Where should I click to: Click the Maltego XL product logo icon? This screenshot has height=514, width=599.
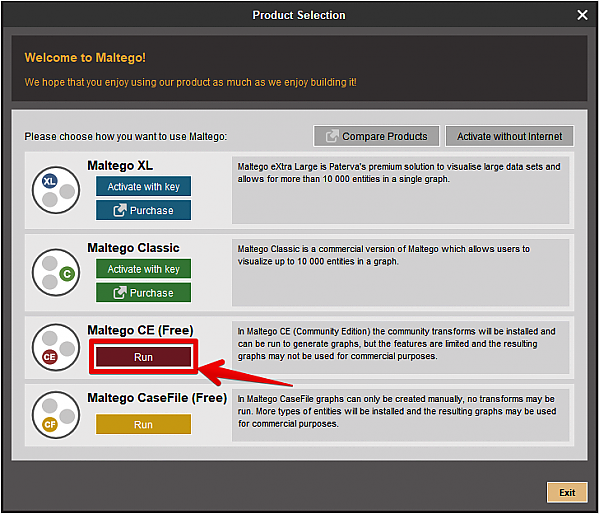click(56, 190)
